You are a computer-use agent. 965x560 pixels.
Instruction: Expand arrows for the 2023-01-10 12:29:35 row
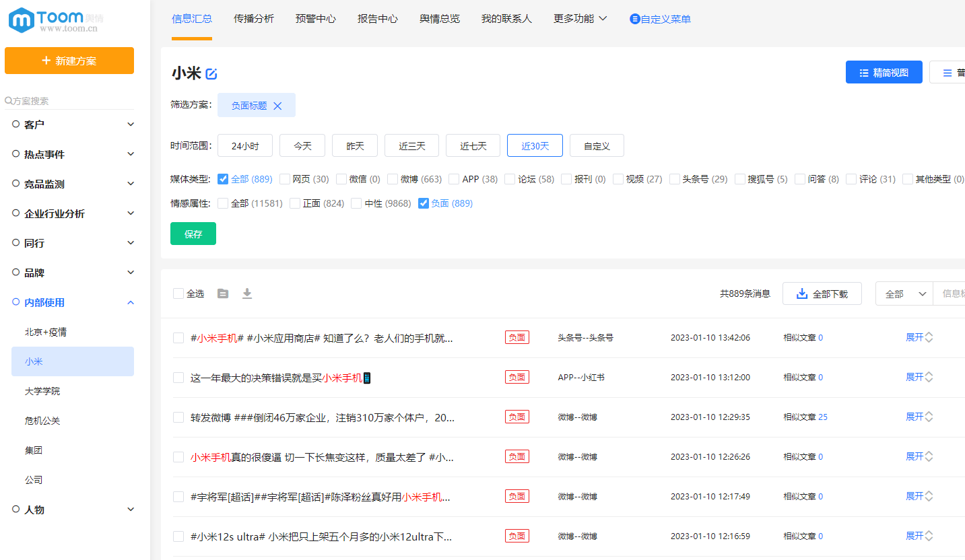929,417
